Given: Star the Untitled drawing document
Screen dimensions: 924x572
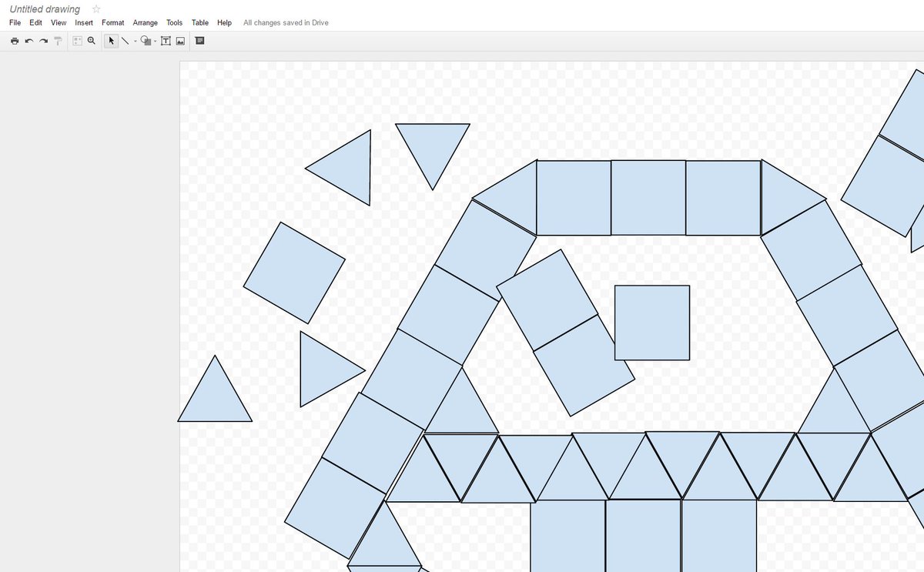Looking at the screenshot, I should coord(96,9).
